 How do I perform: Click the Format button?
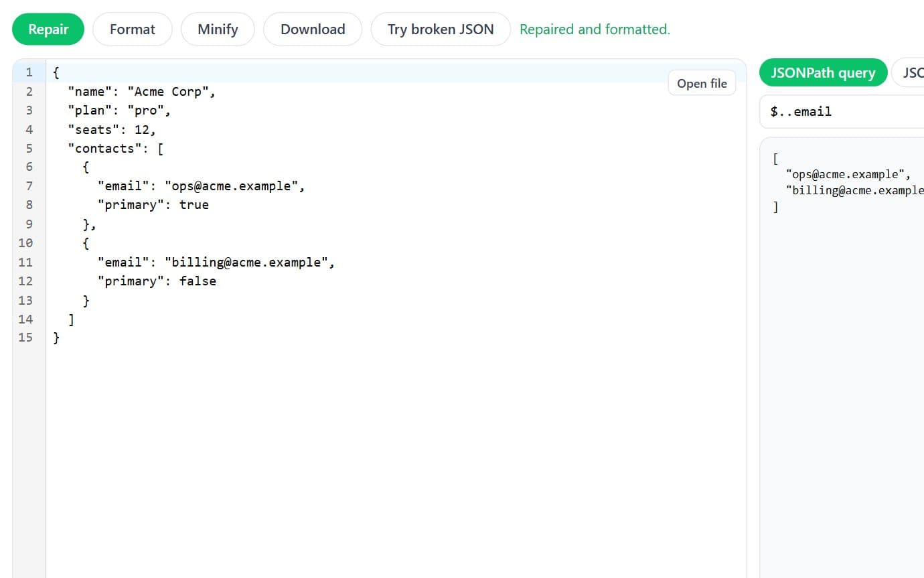coord(133,29)
